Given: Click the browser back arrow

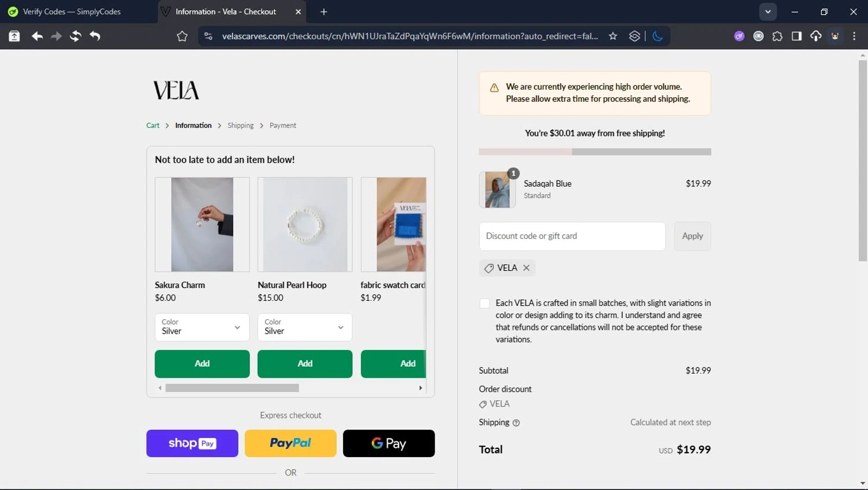Looking at the screenshot, I should [x=38, y=36].
